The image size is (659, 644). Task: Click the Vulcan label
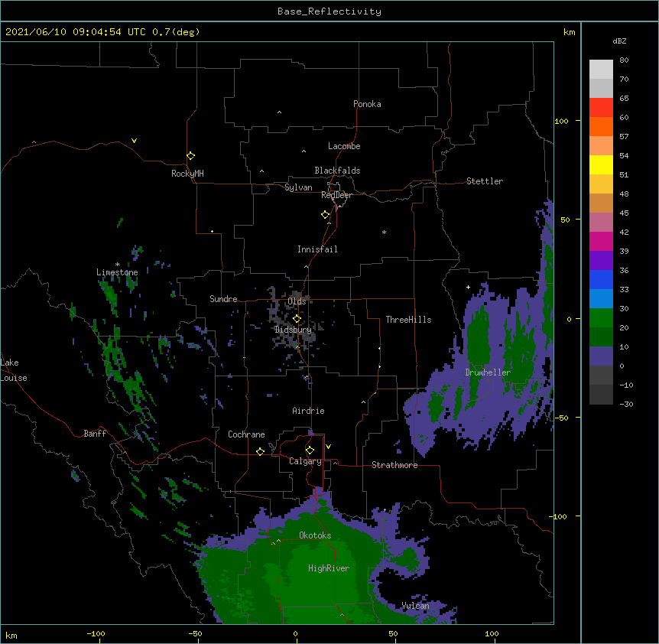(x=415, y=606)
